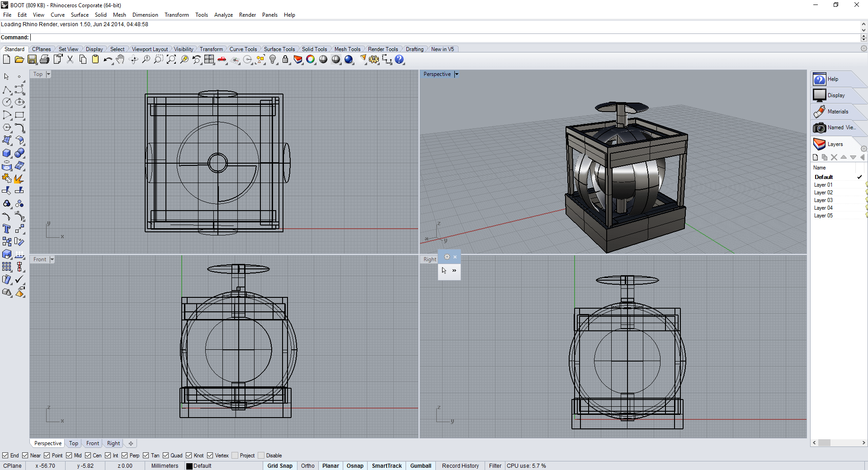This screenshot has width=868, height=470.
Task: Switch to the Curve Tools toolbar tab
Action: pyautogui.click(x=243, y=49)
